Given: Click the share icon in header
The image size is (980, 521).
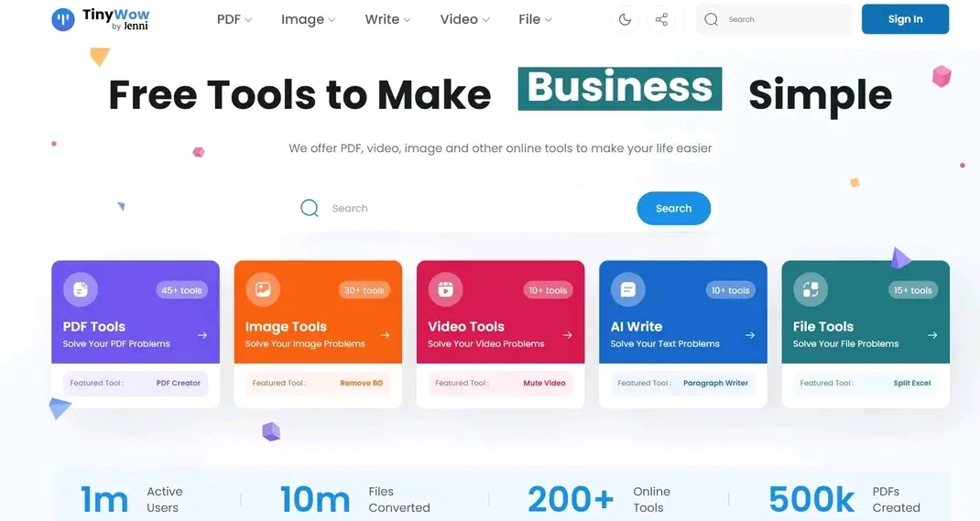Looking at the screenshot, I should tap(661, 19).
